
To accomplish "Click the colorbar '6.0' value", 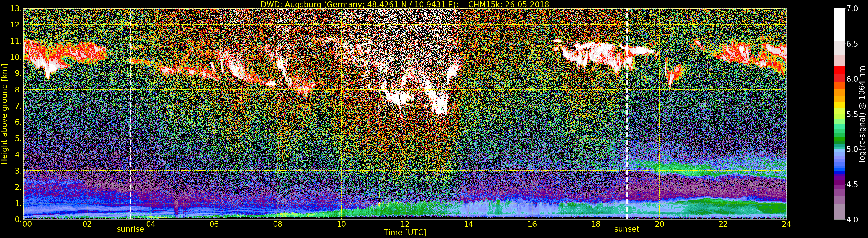I will tap(852, 79).
